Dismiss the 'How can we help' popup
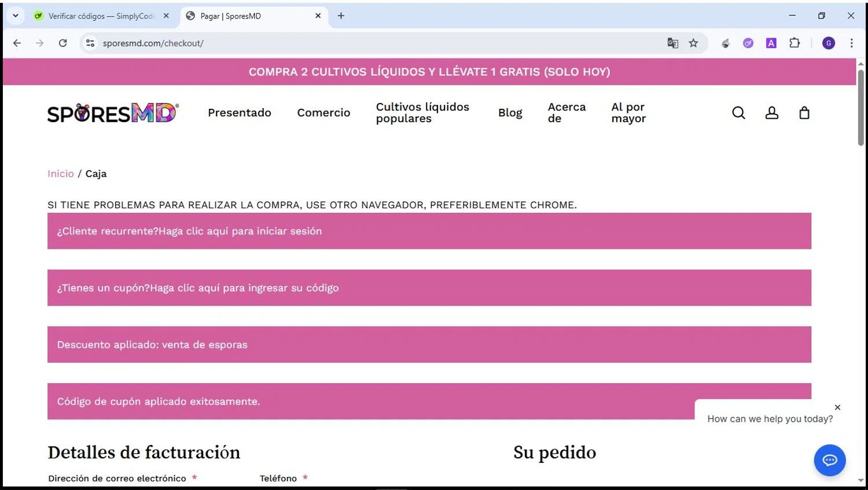 point(837,407)
